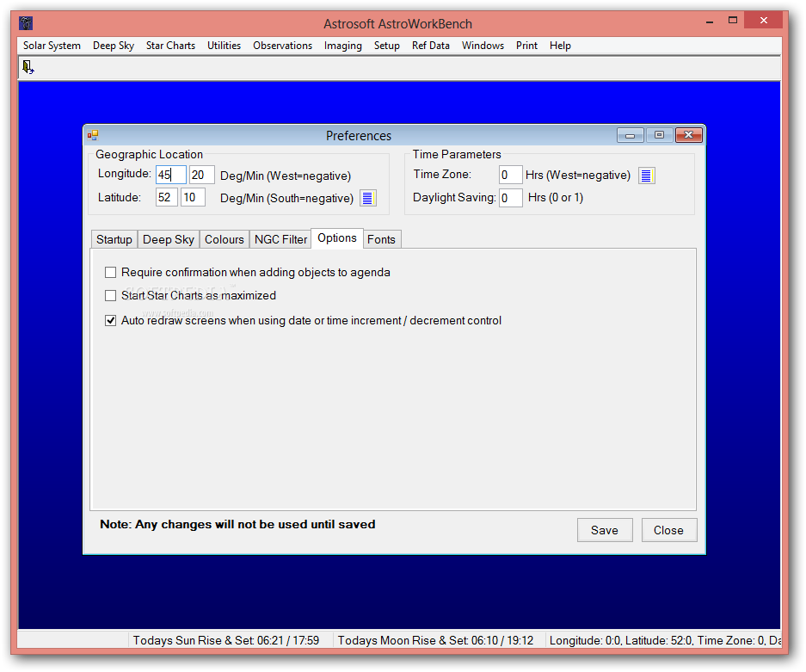Click the Time Zone hours field

pos(510,175)
